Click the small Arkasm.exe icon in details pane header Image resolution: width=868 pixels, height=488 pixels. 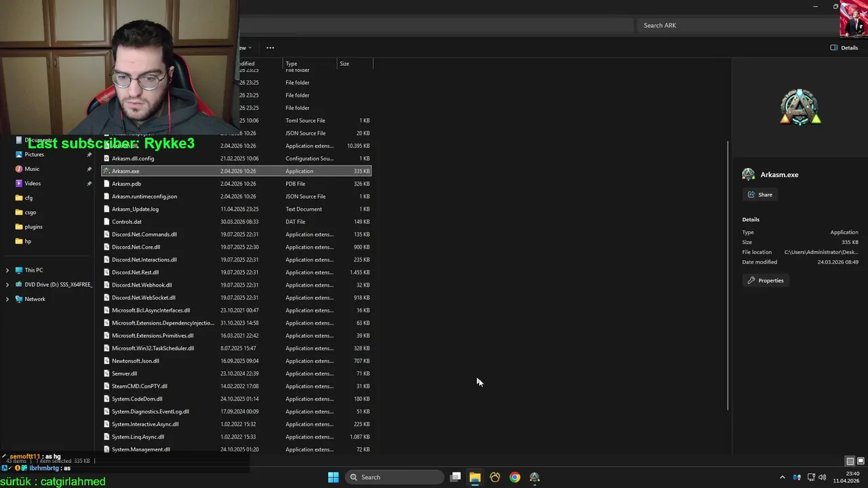click(x=749, y=174)
